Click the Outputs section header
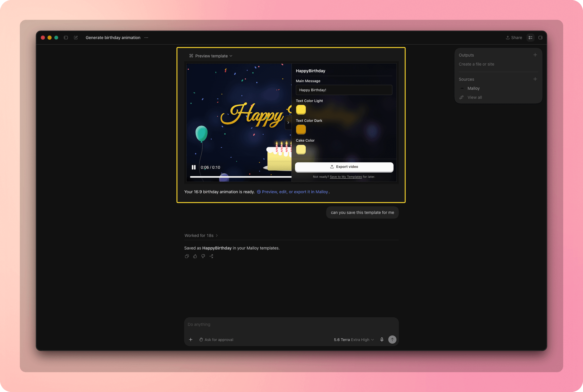 pos(466,55)
